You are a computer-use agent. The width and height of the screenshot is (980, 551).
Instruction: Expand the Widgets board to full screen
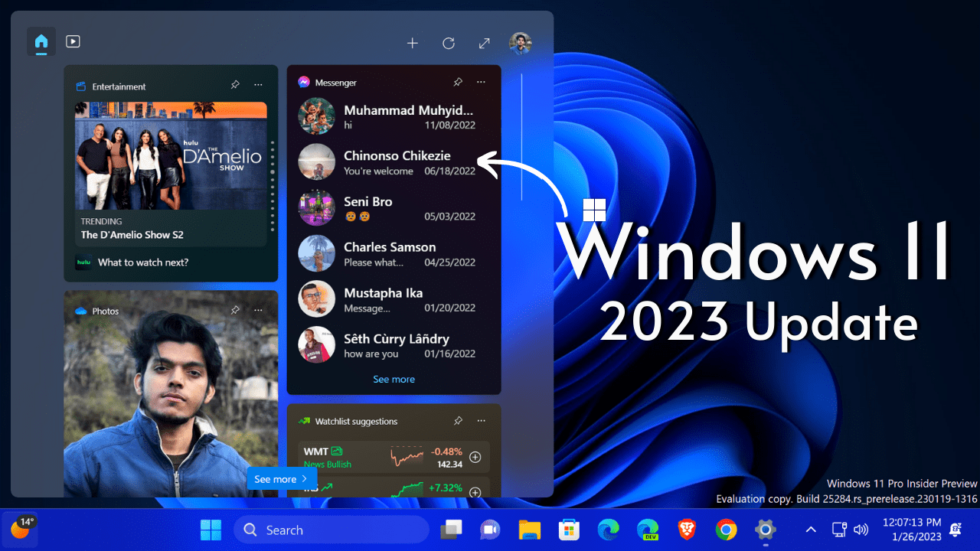484,43
